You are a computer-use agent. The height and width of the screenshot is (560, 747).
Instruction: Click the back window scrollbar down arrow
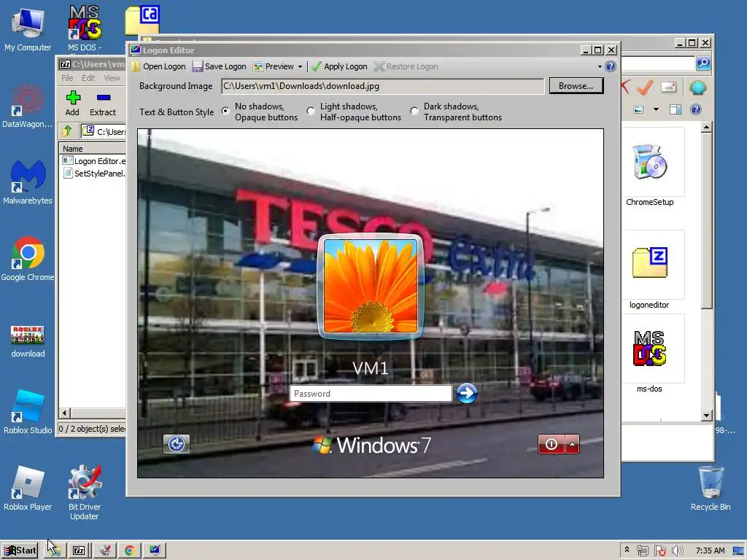click(x=706, y=415)
